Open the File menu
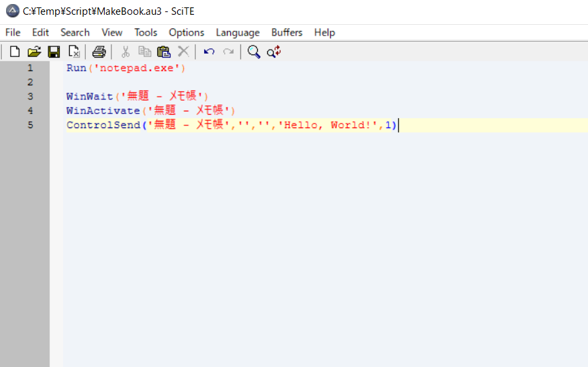The height and width of the screenshot is (367, 588). (x=13, y=32)
